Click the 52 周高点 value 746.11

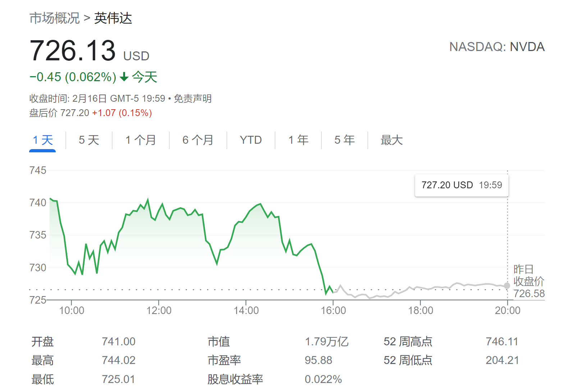502,341
